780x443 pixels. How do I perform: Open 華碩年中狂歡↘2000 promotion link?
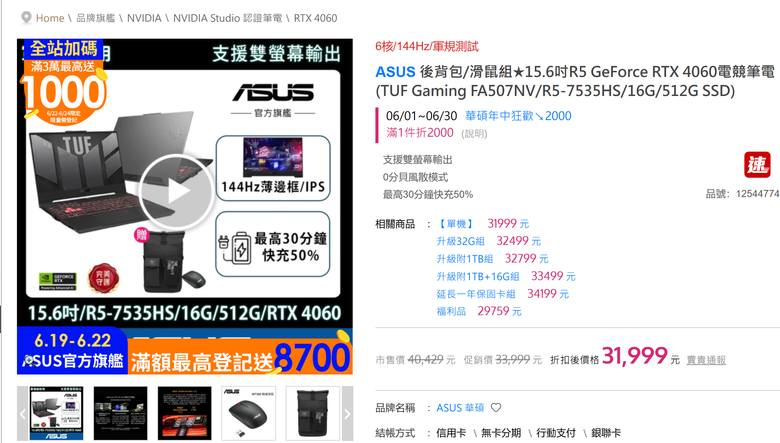pos(518,116)
